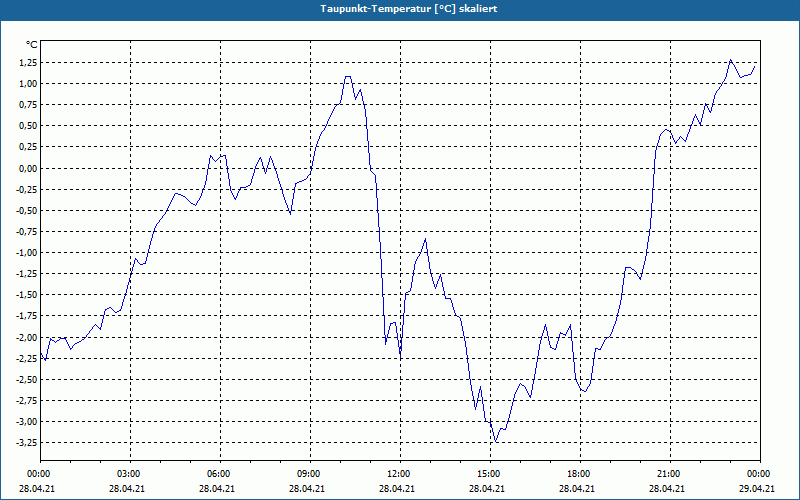Select the '-1,25' y-axis label
The image size is (800, 500).
27,273
